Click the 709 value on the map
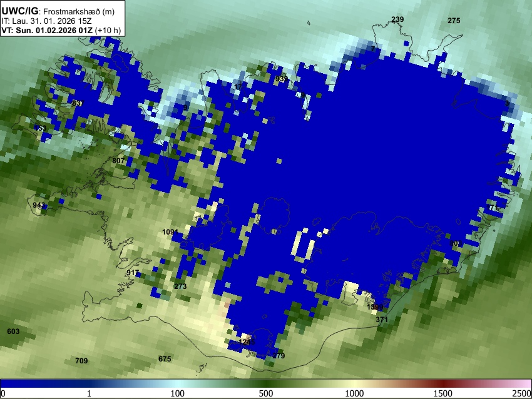 pyautogui.click(x=81, y=361)
